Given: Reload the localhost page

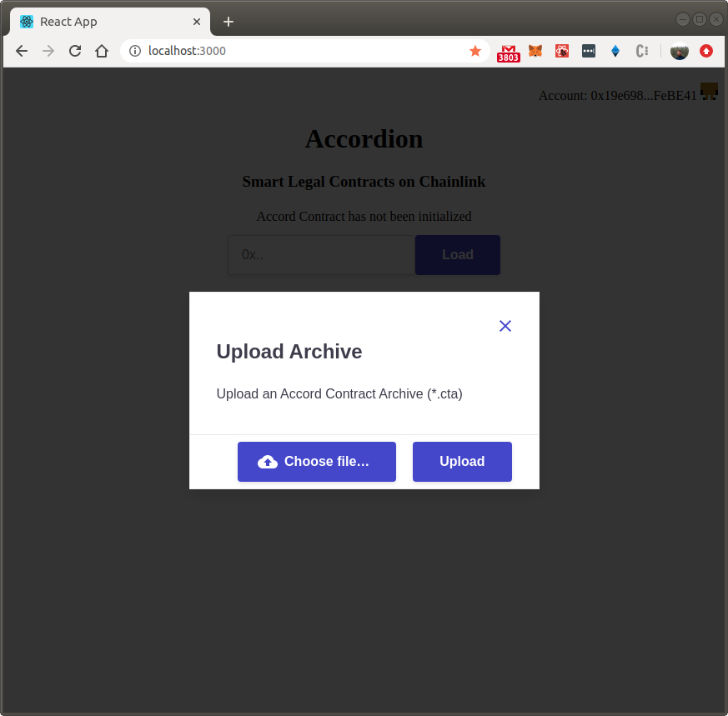Looking at the screenshot, I should (75, 51).
